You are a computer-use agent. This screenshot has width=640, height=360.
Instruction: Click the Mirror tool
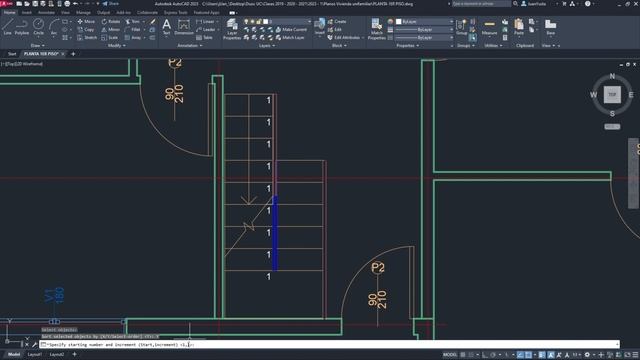(x=111, y=29)
